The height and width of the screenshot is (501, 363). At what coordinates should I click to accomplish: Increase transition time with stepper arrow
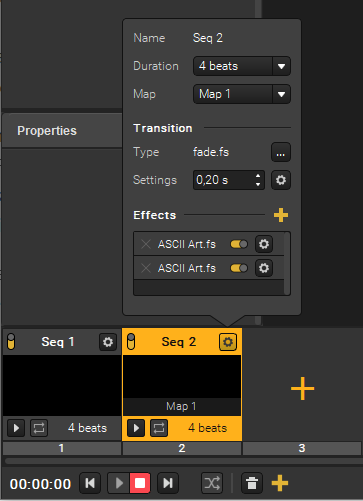pyautogui.click(x=258, y=176)
